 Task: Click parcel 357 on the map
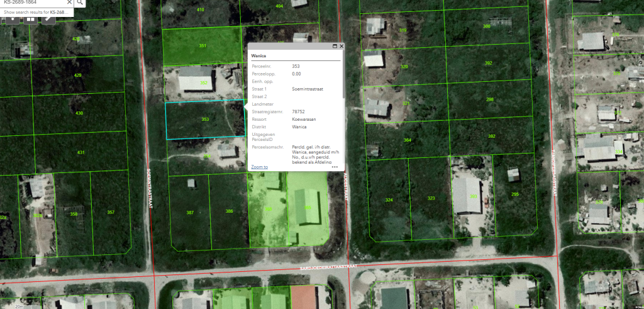click(111, 212)
